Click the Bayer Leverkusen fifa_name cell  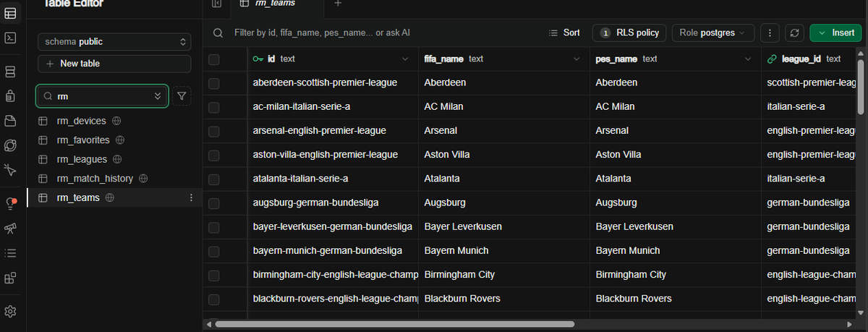tap(504, 227)
